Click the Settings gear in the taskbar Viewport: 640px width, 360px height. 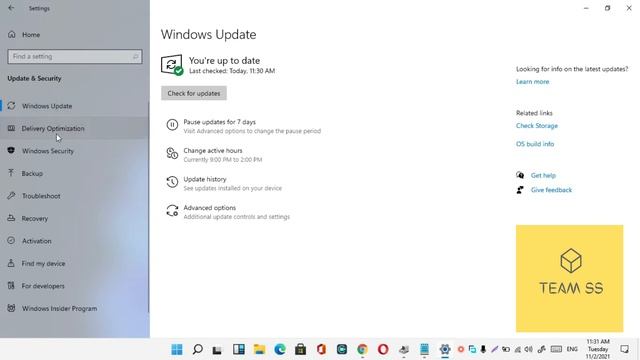click(x=444, y=349)
